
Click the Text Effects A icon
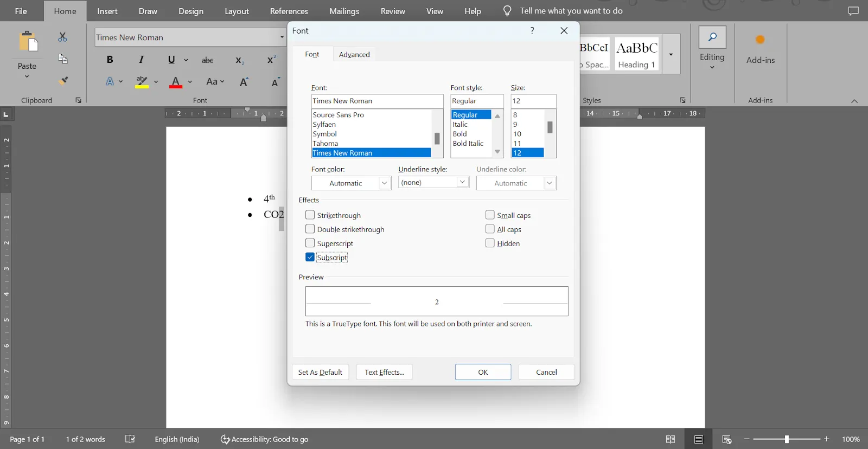point(110,81)
